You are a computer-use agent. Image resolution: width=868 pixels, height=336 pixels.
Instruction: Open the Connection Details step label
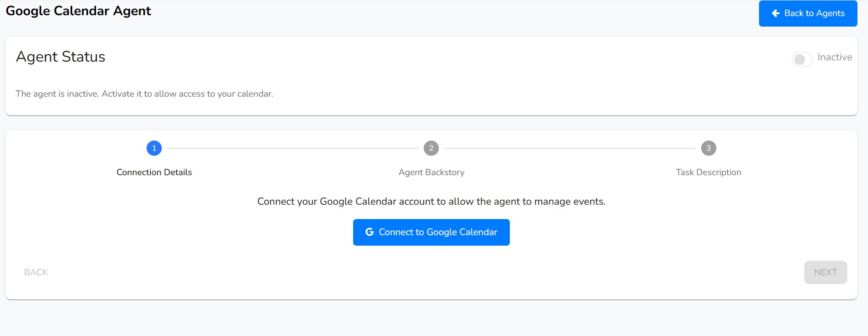[x=154, y=172]
